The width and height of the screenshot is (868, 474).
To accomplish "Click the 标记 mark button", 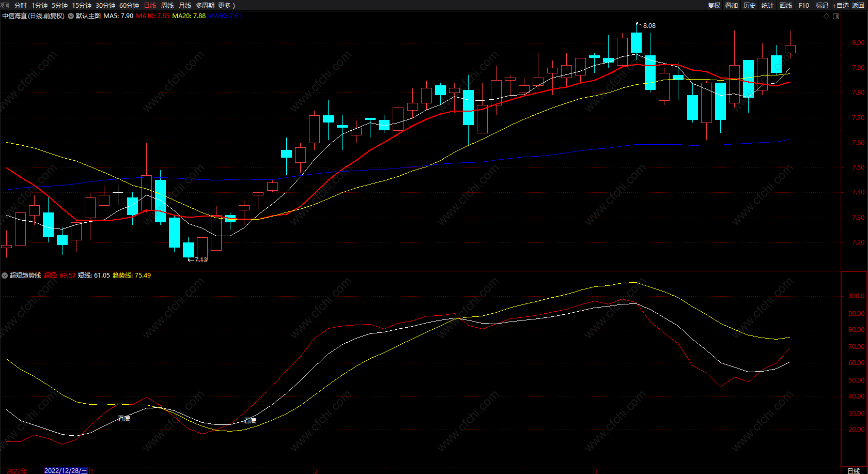I will (x=822, y=5).
